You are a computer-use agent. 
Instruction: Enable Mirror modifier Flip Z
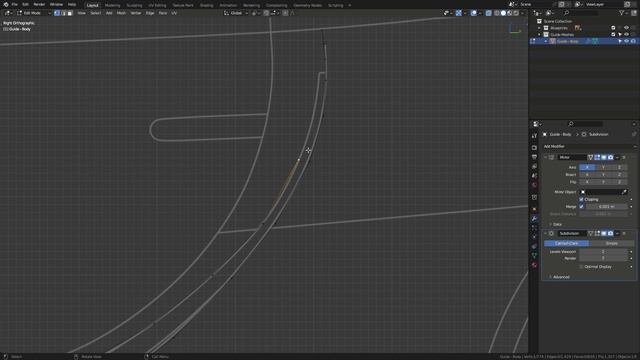click(619, 182)
